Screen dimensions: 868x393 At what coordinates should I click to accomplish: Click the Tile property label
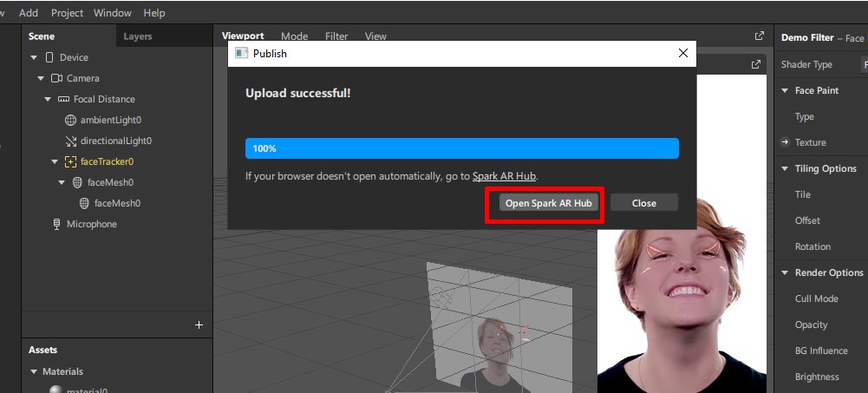[x=803, y=194]
